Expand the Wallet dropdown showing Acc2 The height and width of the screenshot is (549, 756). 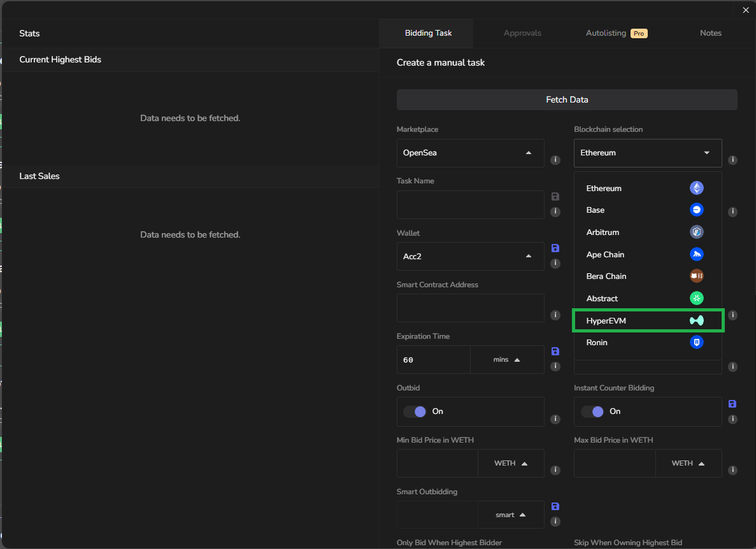470,256
